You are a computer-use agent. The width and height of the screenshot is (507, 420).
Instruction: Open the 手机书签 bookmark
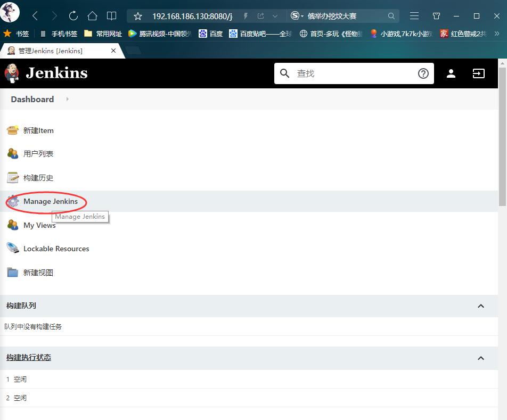[59, 34]
